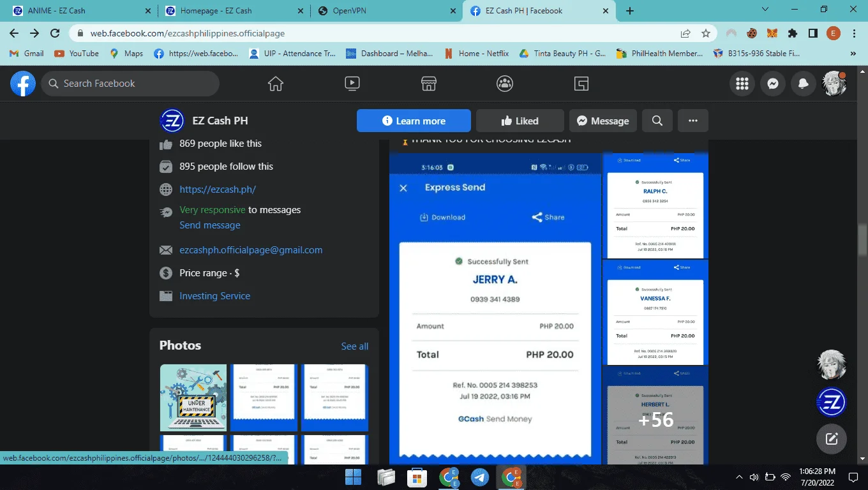Open the JERRY A. receipt image
The width and height of the screenshot is (868, 490).
tap(495, 309)
